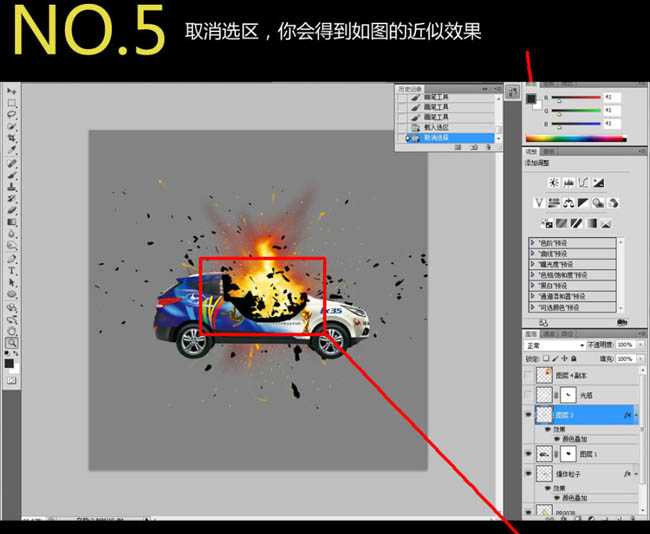Add a Channel Mixer adjustment

614,203
